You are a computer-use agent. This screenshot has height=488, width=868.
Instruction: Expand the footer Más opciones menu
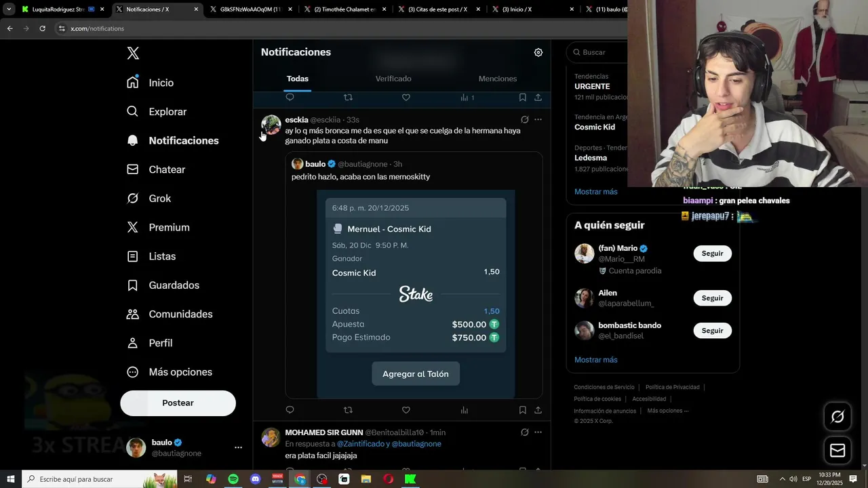click(668, 411)
